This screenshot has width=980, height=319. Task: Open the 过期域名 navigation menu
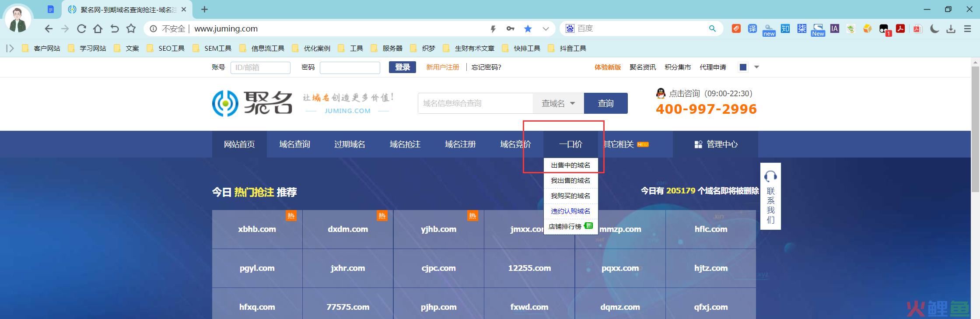point(350,144)
